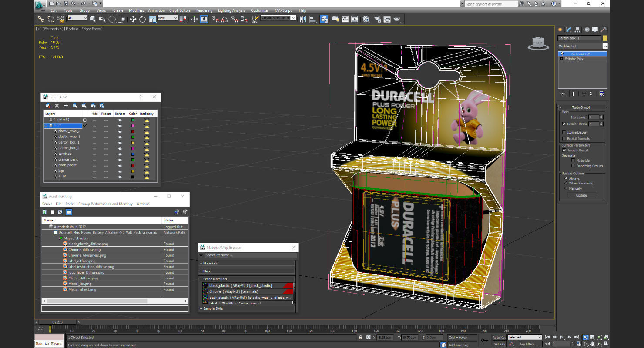Open the key filter Selected dropdown
The width and height of the screenshot is (644, 348).
coord(524,337)
